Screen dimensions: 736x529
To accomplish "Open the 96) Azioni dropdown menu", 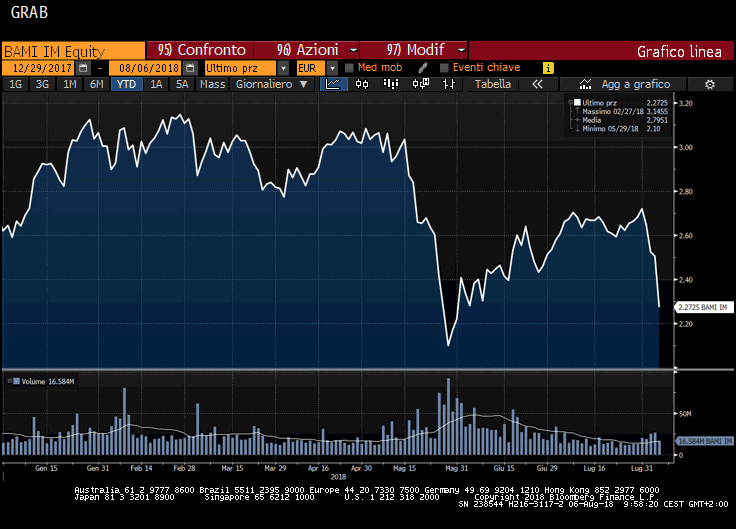I will (x=353, y=50).
